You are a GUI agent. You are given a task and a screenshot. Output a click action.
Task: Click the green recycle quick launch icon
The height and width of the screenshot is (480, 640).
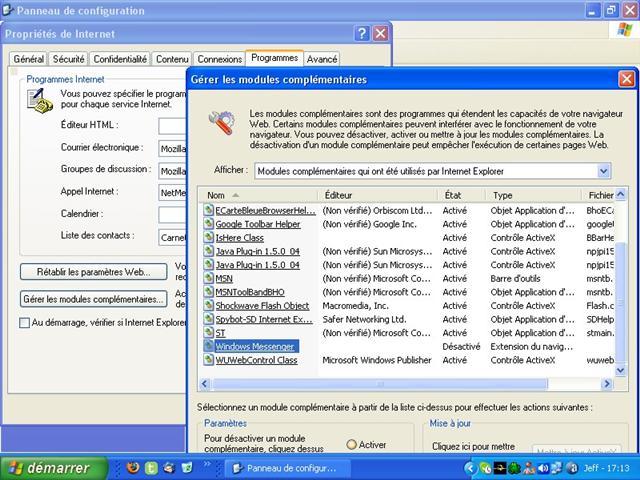187,467
